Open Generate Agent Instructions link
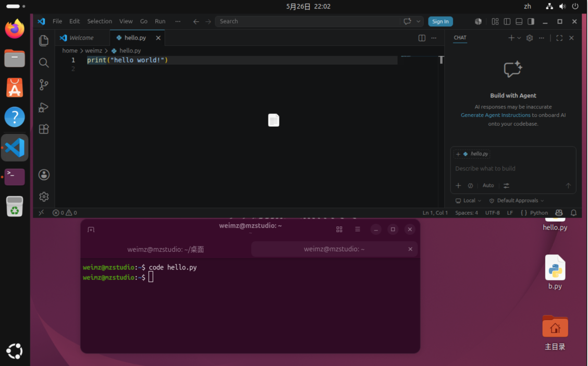Viewport: 588px width, 366px height. 495,115
